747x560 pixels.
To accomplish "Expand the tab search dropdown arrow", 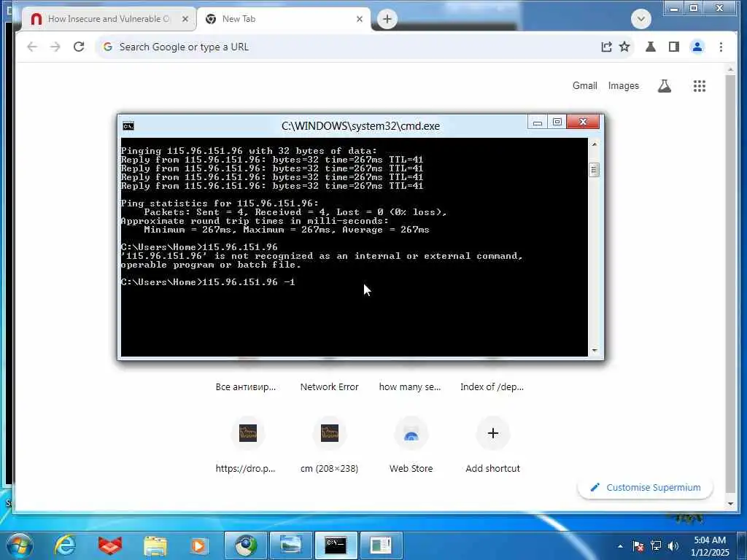I will point(640,19).
